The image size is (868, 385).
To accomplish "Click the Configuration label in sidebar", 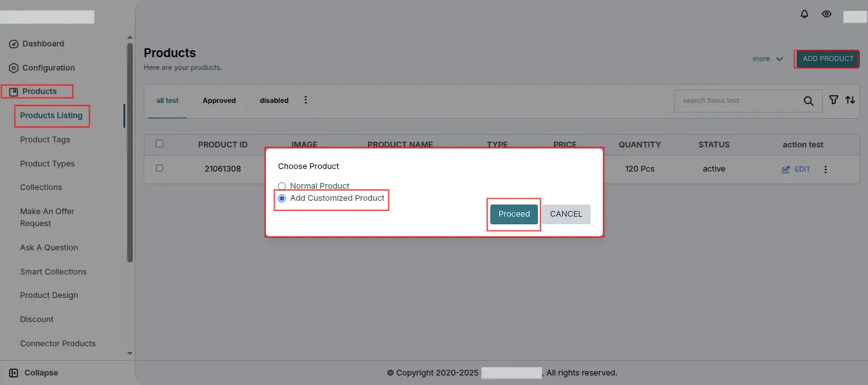I will pos(48,68).
